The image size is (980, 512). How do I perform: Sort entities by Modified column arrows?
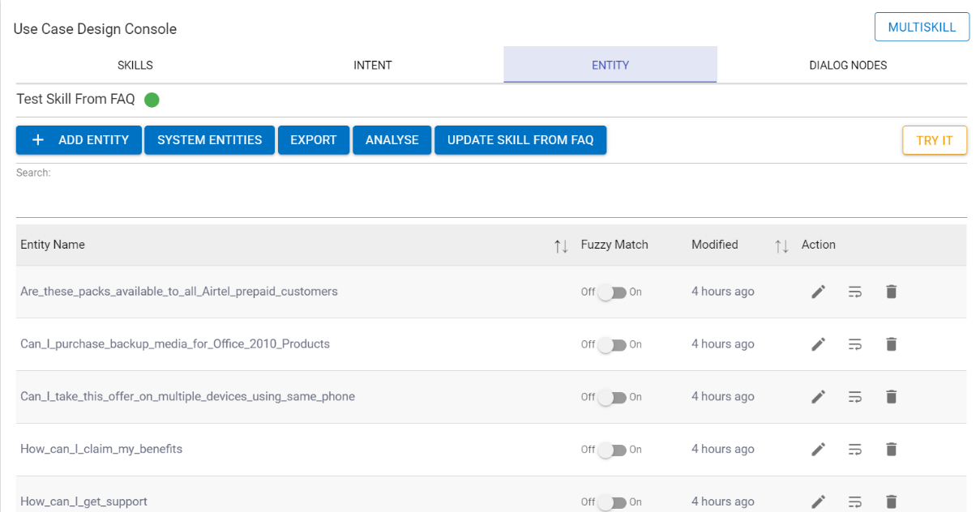tap(781, 245)
